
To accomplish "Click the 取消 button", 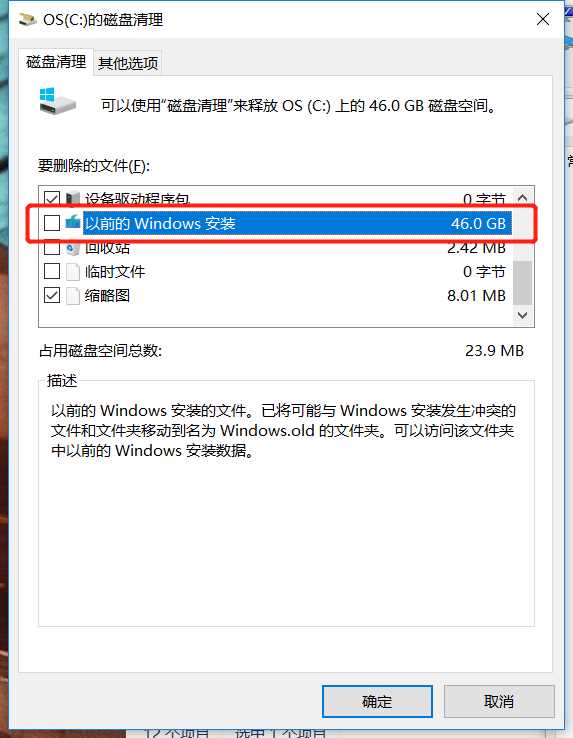I will (x=499, y=701).
